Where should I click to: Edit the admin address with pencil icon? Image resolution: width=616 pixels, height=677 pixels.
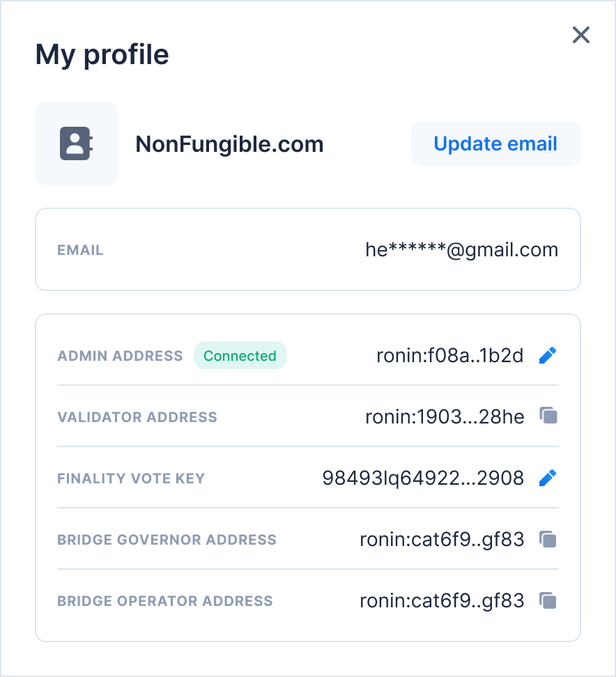tap(548, 356)
